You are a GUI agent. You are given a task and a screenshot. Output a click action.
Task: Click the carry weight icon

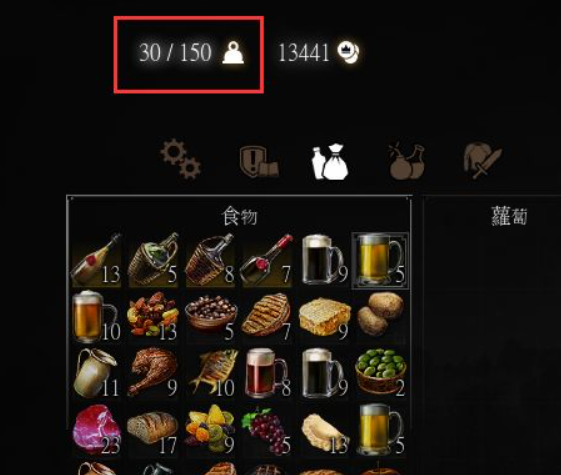pos(233,53)
